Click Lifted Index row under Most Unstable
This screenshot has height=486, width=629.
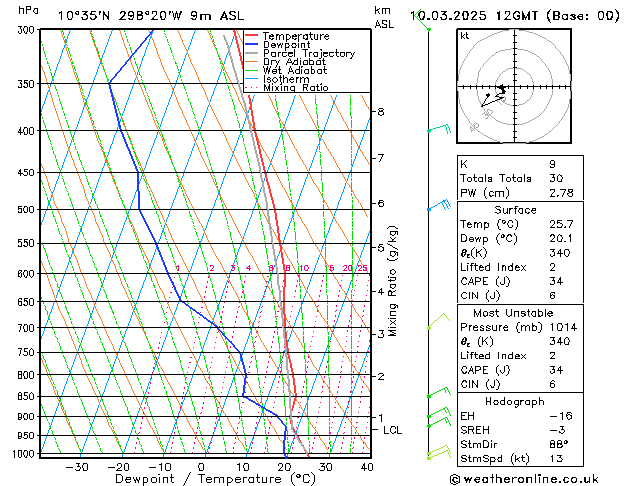click(x=520, y=356)
